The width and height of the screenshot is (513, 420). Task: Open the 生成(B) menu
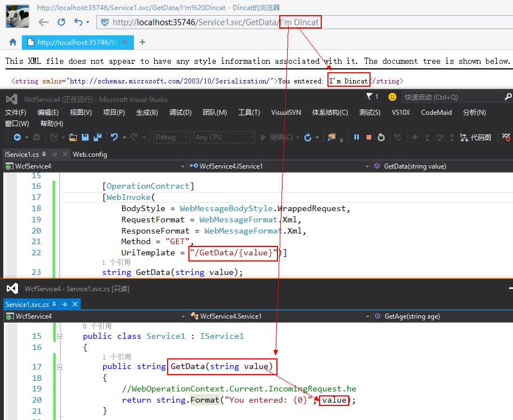147,113
